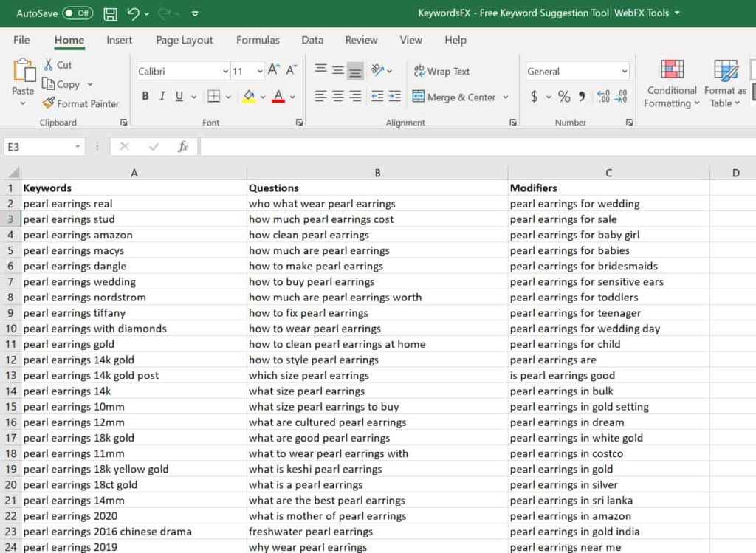756x553 pixels.
Task: Select Align Left icon
Action: (320, 96)
